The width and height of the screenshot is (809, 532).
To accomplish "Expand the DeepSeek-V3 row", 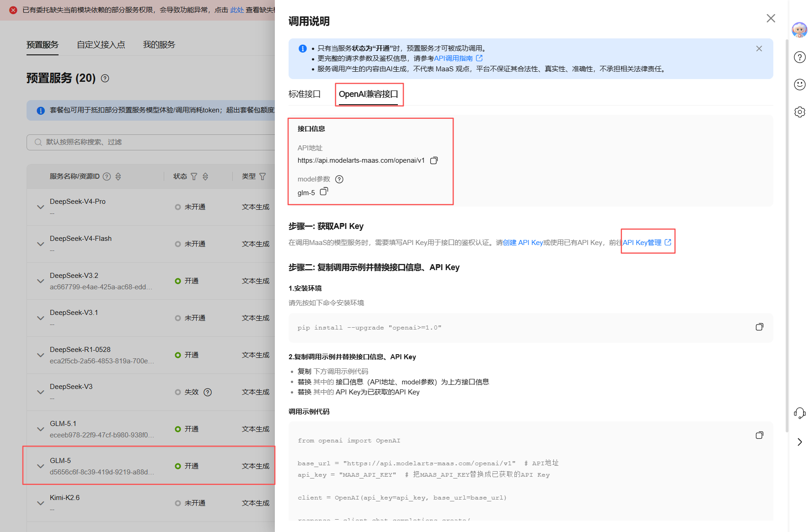I will pos(41,392).
